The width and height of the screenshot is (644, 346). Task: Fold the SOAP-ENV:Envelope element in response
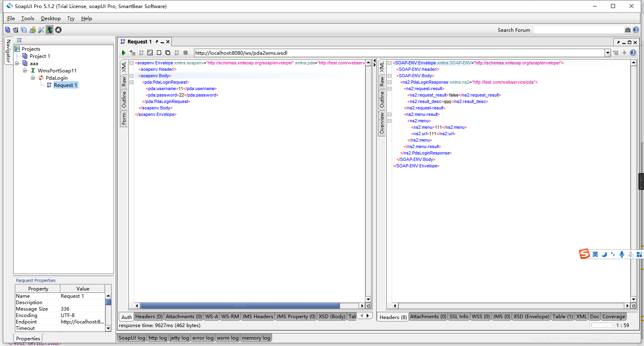click(x=389, y=63)
